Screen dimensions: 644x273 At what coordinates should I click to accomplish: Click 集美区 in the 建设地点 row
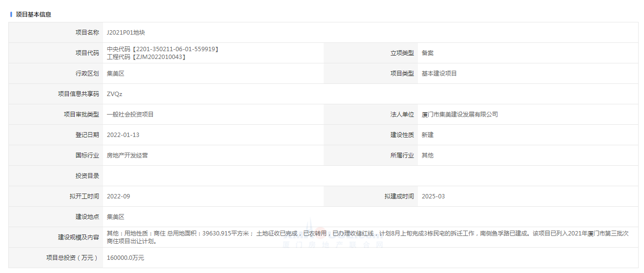[x=116, y=217]
